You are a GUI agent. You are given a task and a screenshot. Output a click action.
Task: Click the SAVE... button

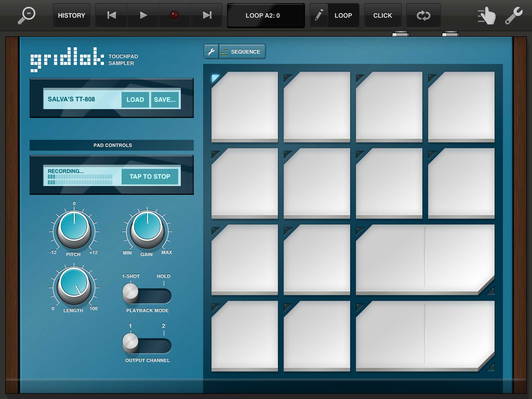coord(165,99)
